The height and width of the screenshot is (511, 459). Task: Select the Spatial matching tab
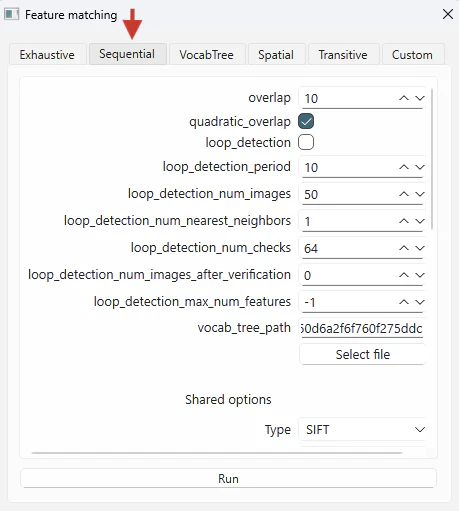tap(276, 54)
